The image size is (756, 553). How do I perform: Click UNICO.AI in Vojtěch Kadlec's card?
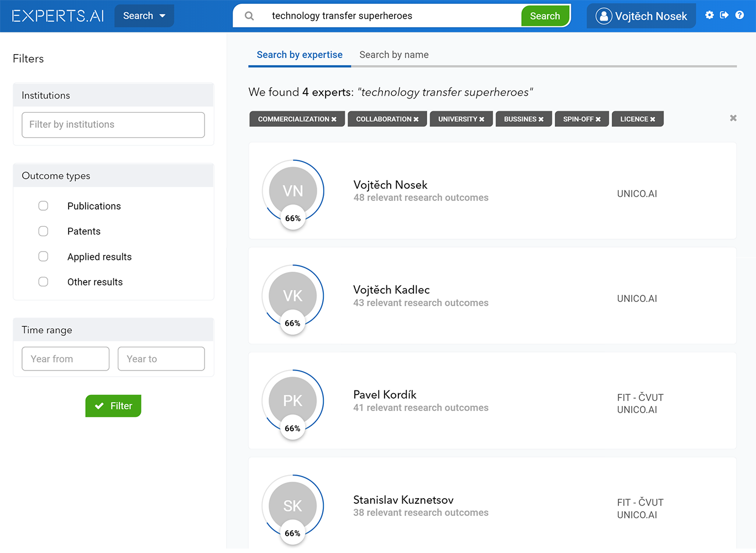point(637,299)
